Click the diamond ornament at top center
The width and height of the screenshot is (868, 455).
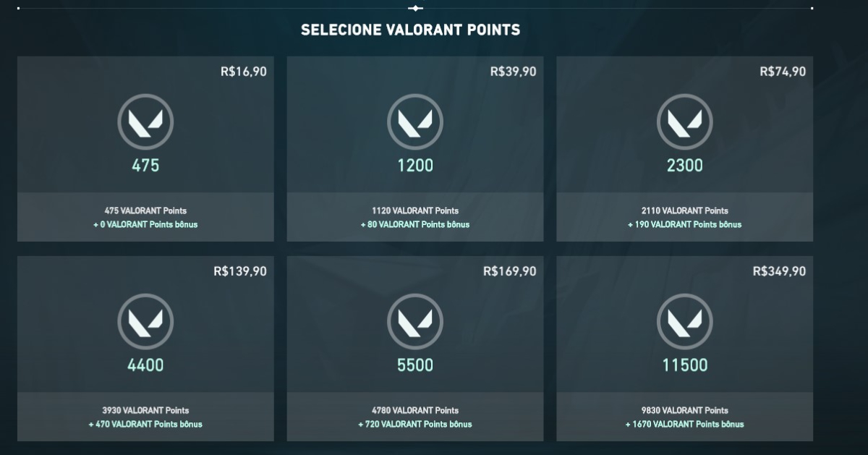[x=415, y=9]
